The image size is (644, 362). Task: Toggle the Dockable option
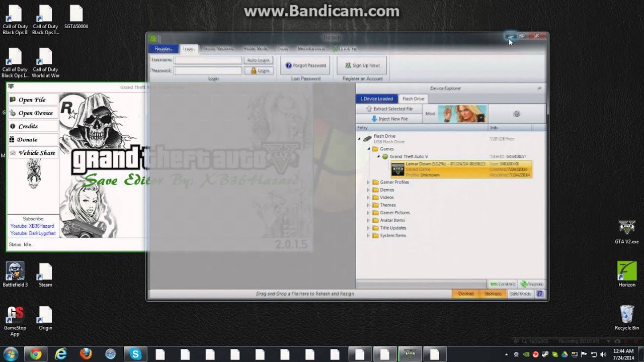point(465,294)
